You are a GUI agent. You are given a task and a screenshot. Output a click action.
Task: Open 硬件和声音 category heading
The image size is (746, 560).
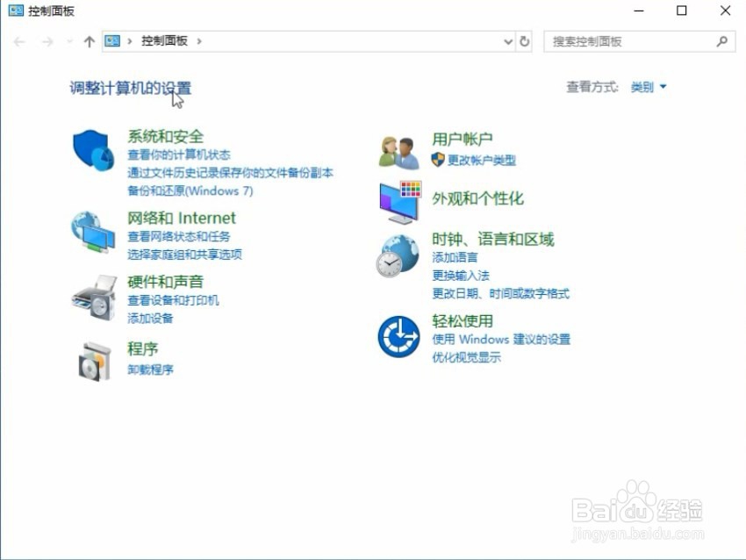[x=165, y=282]
